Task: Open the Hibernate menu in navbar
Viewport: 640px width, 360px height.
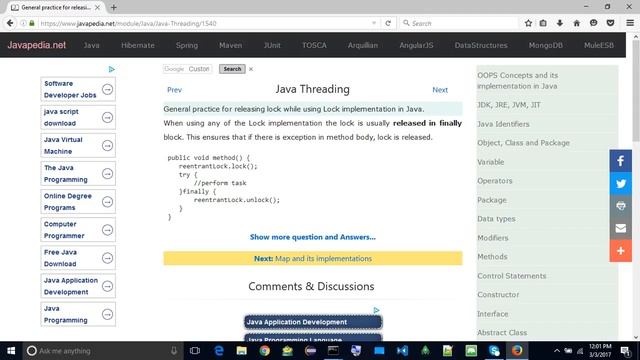Action: (x=138, y=45)
